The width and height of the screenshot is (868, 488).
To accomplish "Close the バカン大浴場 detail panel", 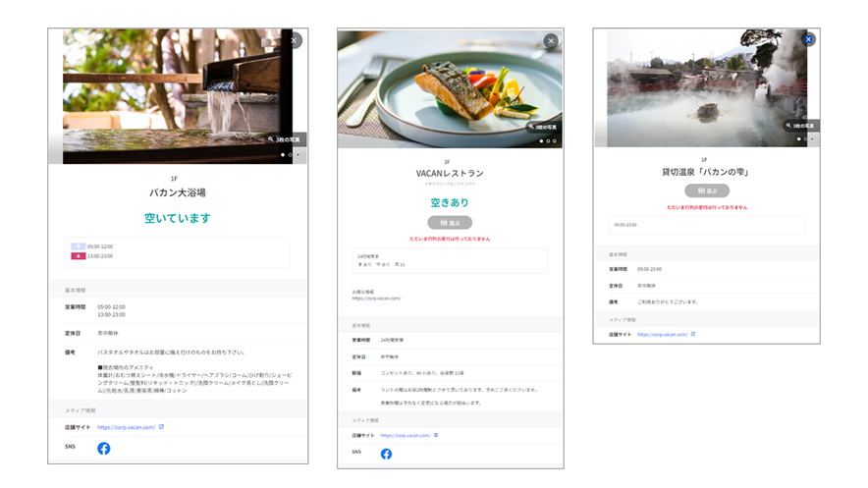I will click(x=294, y=40).
